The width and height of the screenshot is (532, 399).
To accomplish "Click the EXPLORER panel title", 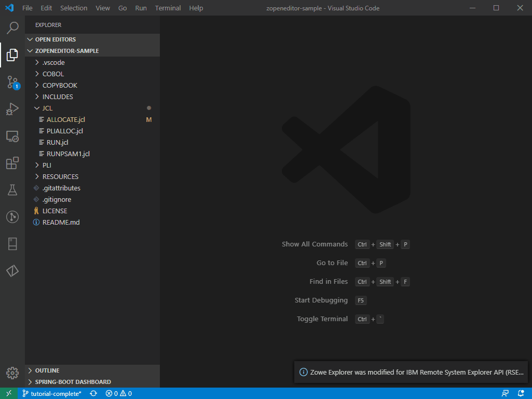I will tap(48, 25).
